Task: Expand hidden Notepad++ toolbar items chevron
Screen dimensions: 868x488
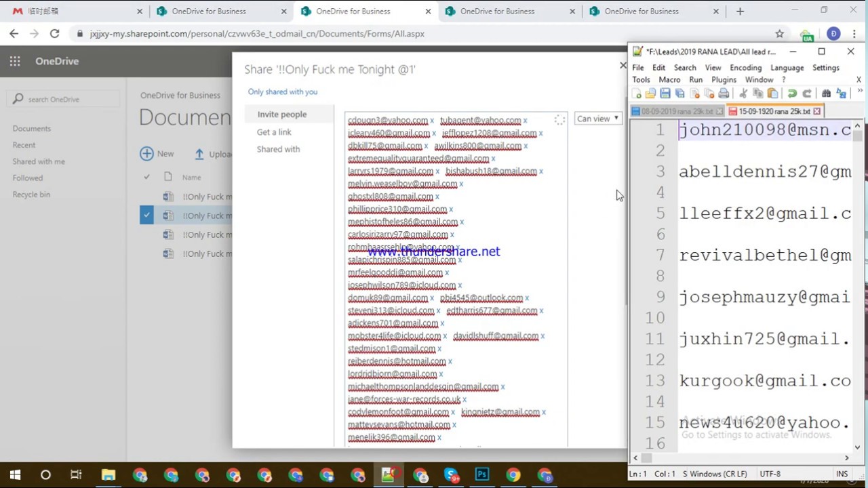Action: point(860,91)
